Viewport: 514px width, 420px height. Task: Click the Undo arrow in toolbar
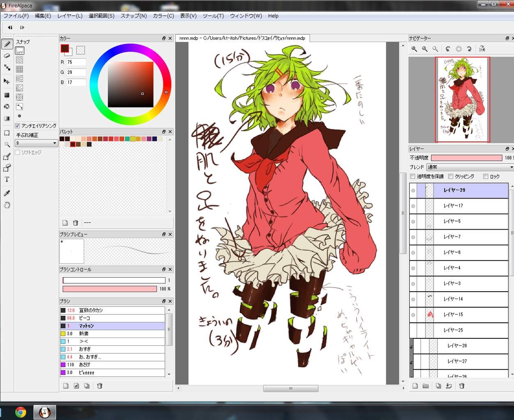pyautogui.click(x=10, y=27)
